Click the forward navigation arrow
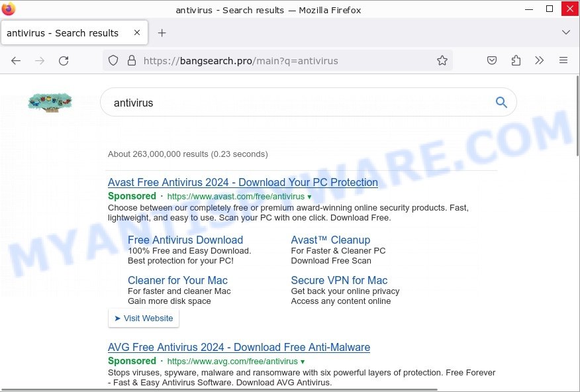 (40, 61)
